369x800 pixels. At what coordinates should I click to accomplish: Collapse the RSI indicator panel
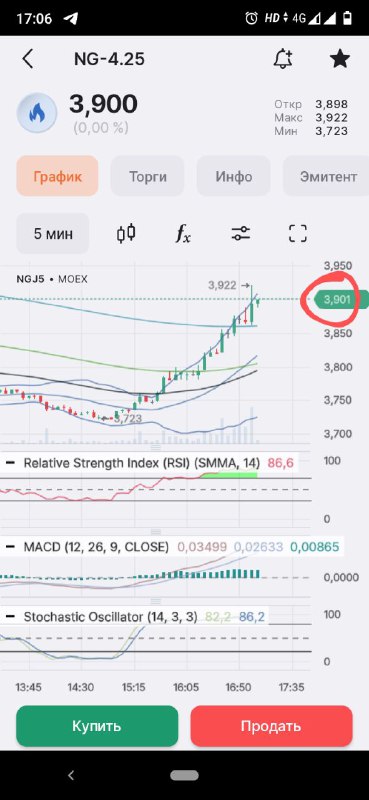tap(10, 463)
